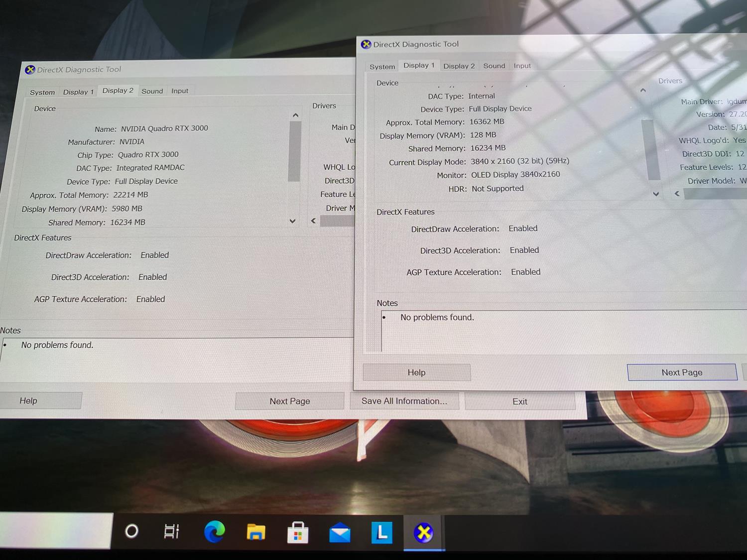Click '22214 MB' total memory value
The width and height of the screenshot is (747, 560).
pos(130,195)
